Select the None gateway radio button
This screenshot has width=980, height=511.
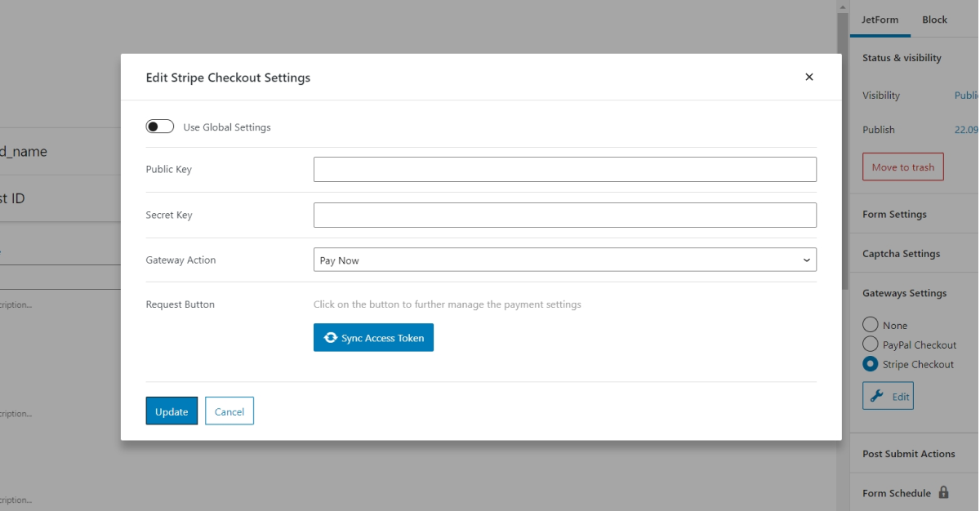pos(871,324)
